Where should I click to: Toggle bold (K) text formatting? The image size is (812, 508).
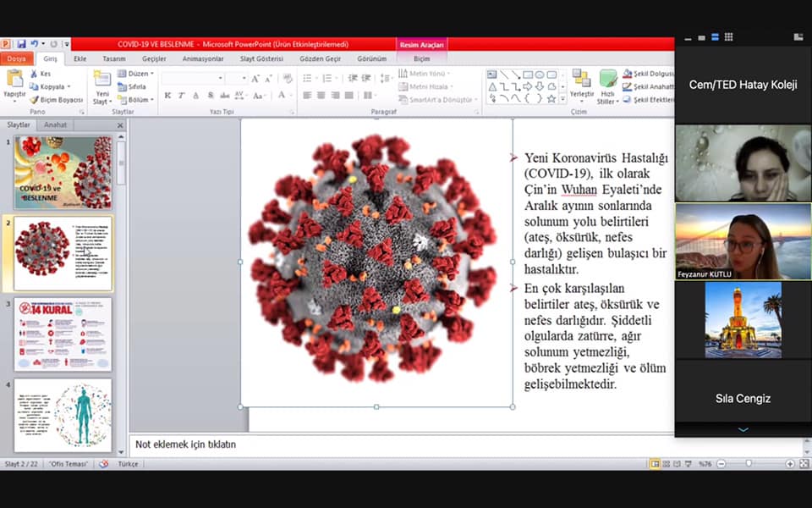tap(167, 96)
